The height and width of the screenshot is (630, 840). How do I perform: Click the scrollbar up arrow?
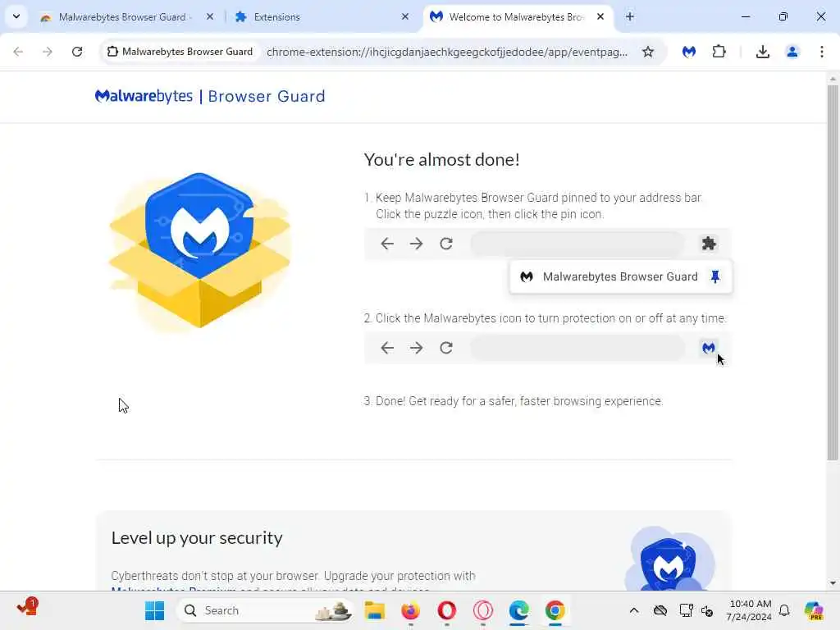coord(833,79)
